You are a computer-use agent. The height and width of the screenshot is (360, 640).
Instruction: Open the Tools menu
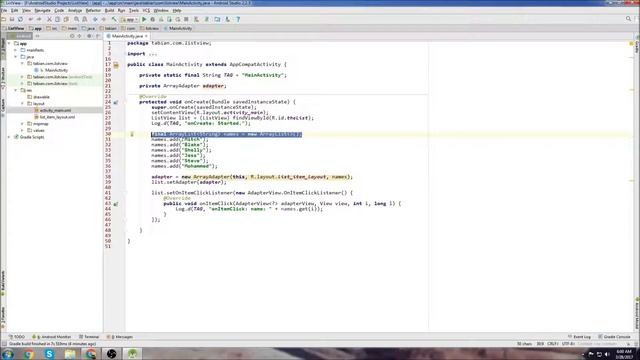tap(134, 10)
